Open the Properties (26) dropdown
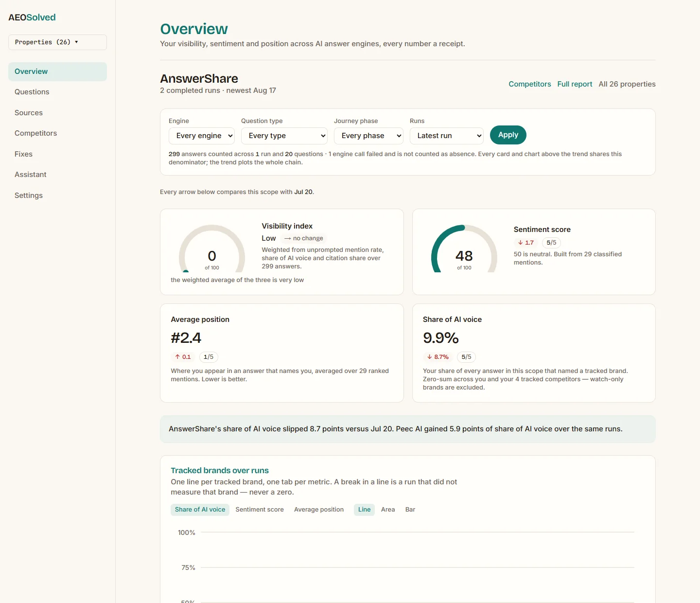This screenshot has height=603, width=700. pyautogui.click(x=57, y=42)
